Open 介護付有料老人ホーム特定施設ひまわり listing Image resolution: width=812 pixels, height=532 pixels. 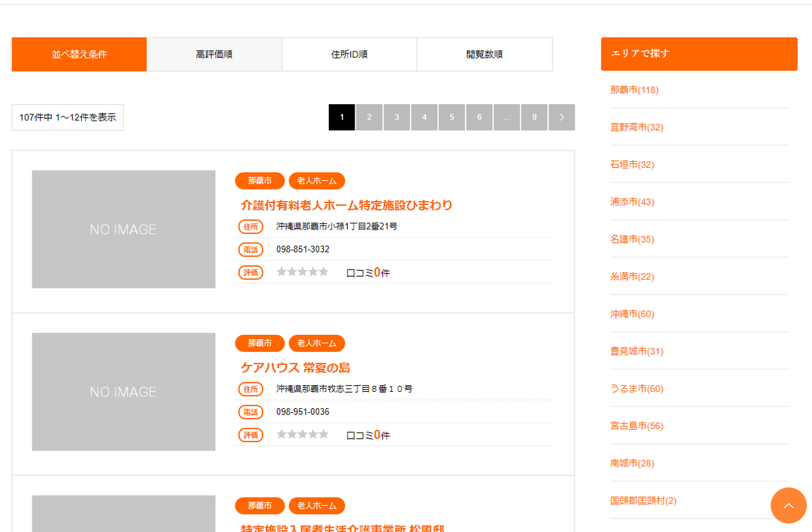point(346,205)
